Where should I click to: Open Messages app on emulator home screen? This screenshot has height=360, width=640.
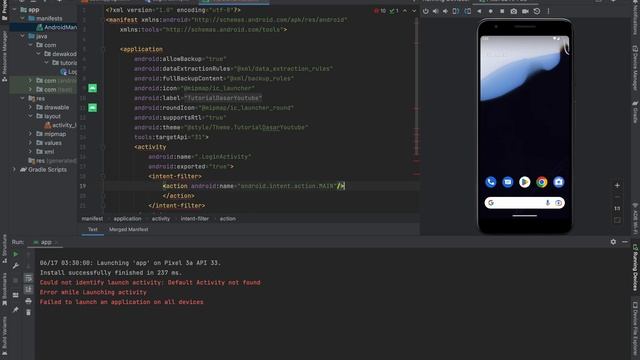pyautogui.click(x=508, y=182)
